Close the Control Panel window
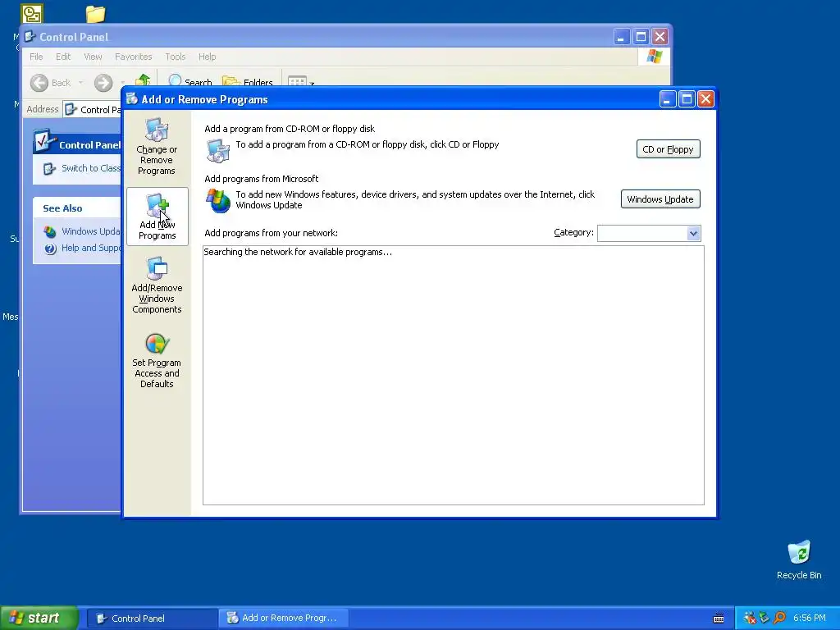The image size is (840, 630). [x=660, y=36]
